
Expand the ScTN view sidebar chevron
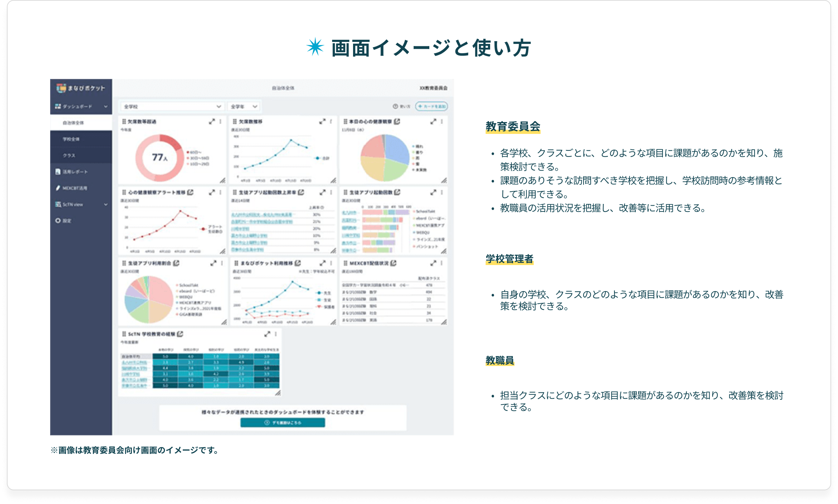point(106,205)
